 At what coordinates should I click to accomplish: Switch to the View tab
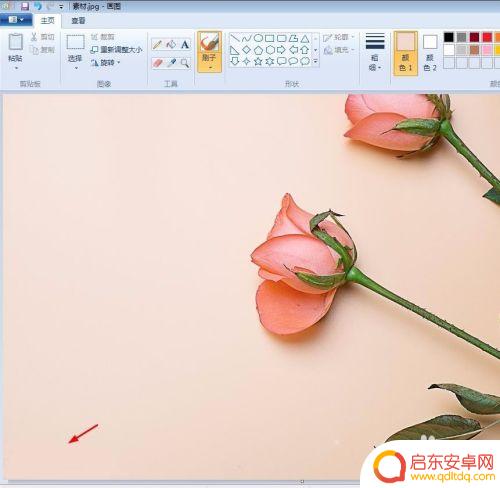click(x=78, y=21)
